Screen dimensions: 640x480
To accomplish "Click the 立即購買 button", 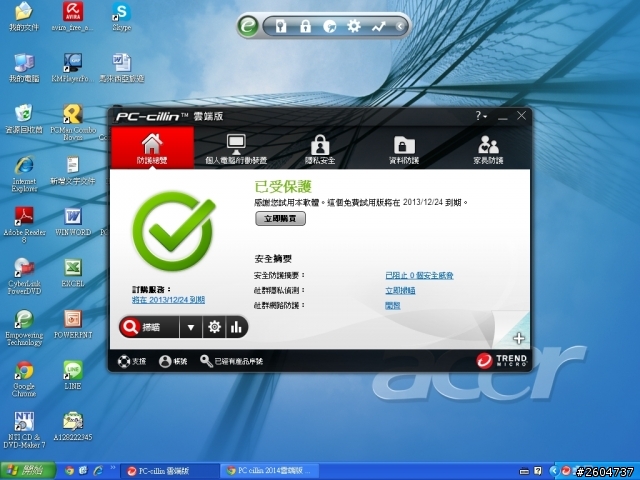I will pyautogui.click(x=280, y=218).
